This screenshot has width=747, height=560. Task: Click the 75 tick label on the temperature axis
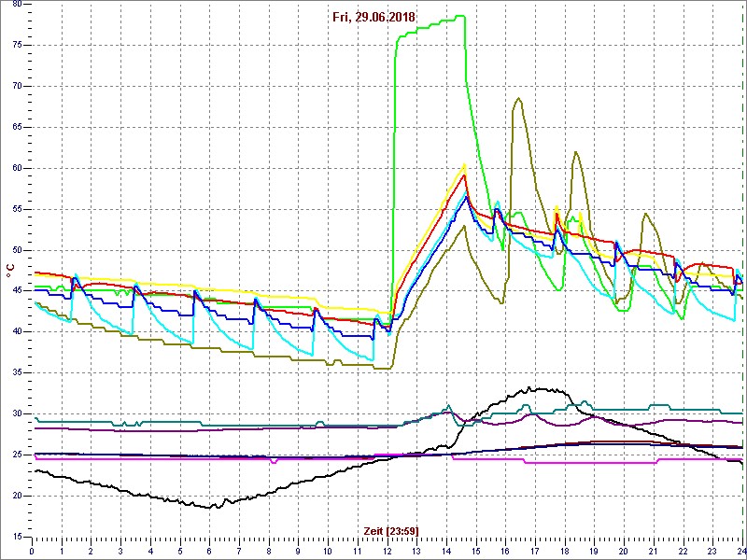click(x=17, y=45)
